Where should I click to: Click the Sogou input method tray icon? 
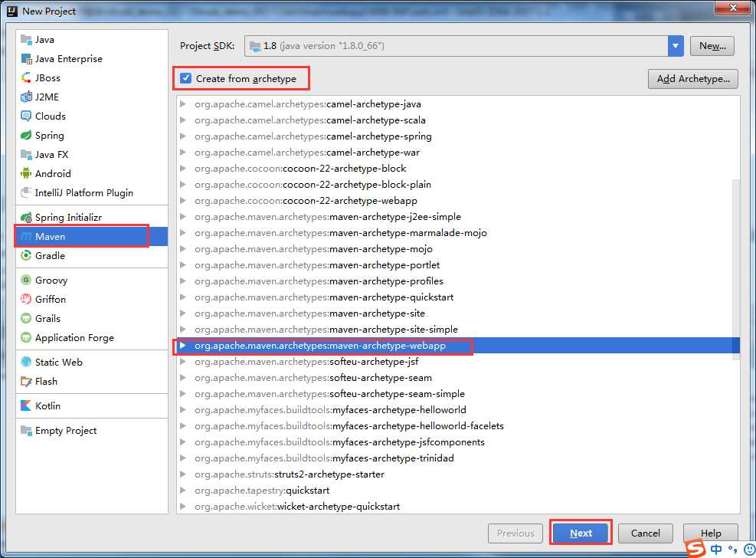[695, 548]
